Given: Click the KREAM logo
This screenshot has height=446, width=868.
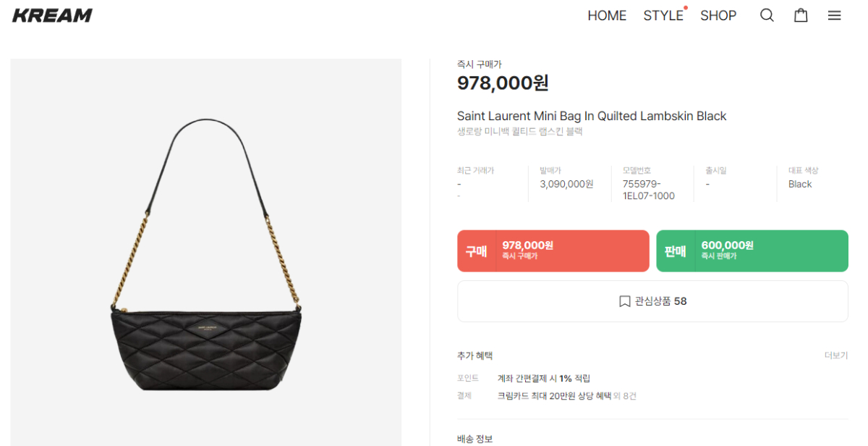Looking at the screenshot, I should coord(52,15).
